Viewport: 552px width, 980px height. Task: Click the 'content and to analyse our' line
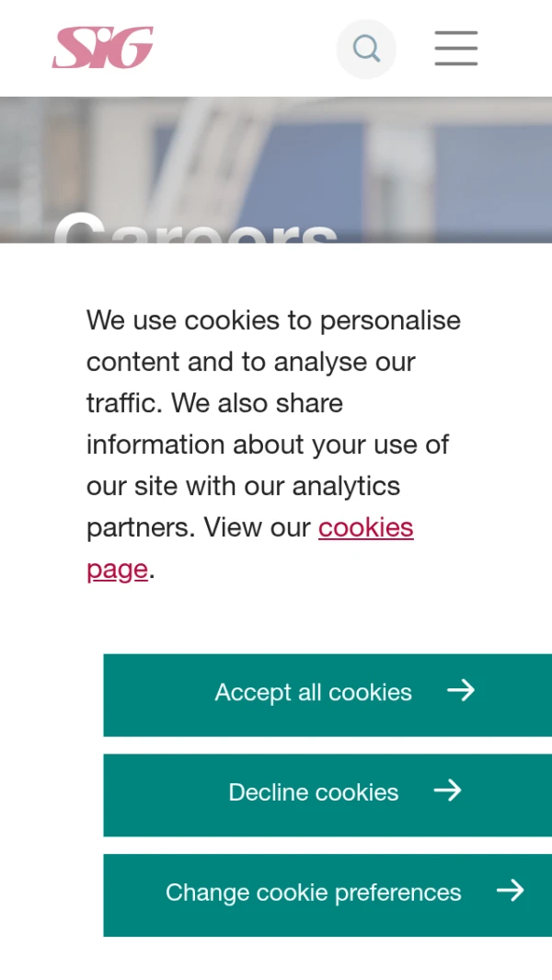tap(251, 362)
